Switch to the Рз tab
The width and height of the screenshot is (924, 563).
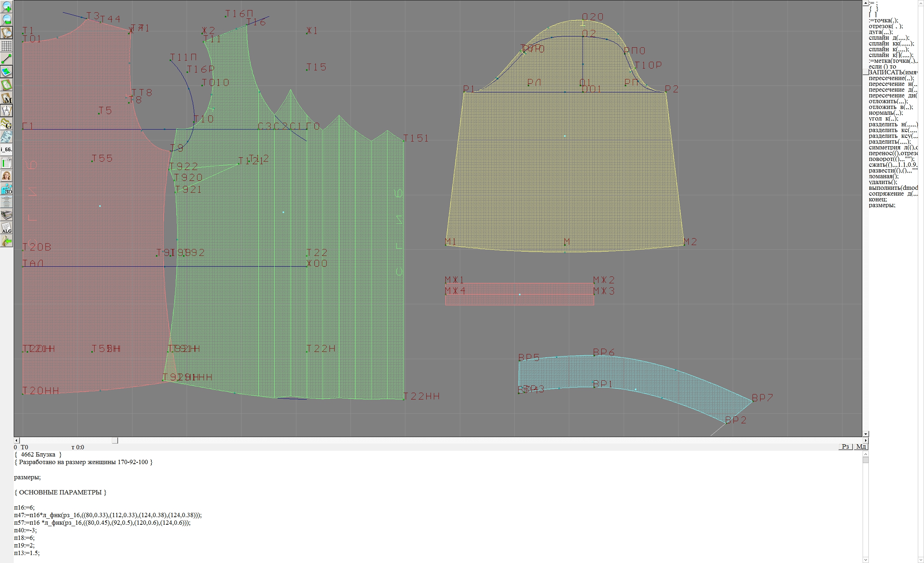[x=845, y=446]
